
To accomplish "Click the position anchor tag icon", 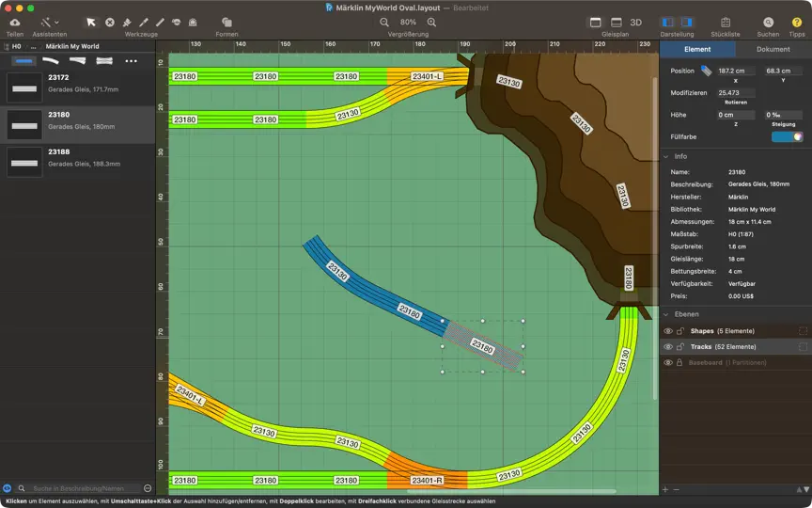I will (707, 71).
